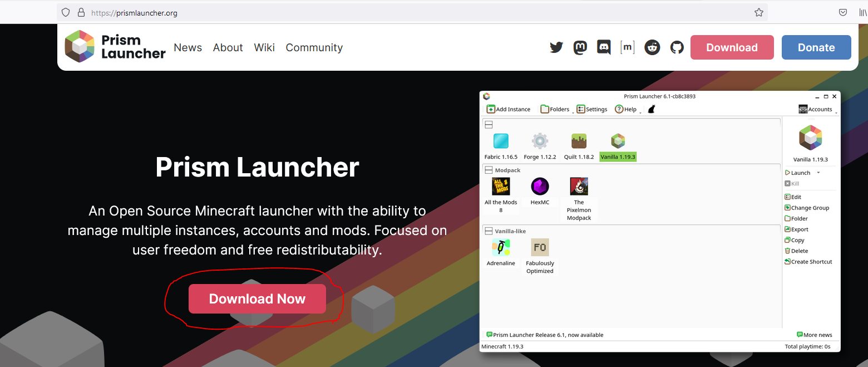Bookmark this page with the star icon
868x367 pixels.
click(x=759, y=12)
